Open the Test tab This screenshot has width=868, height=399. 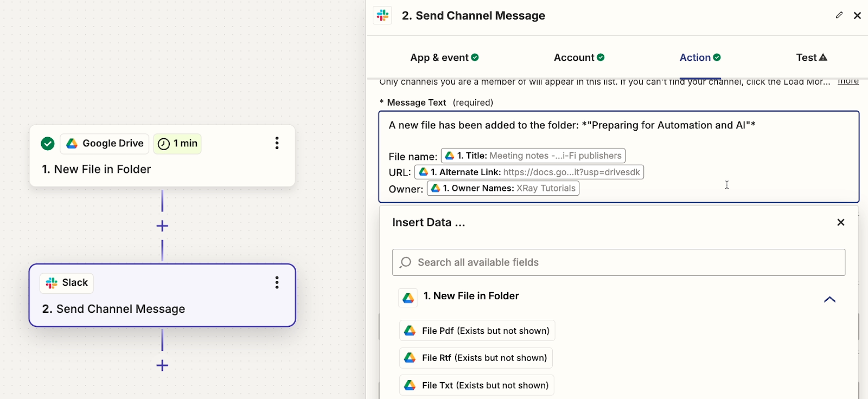click(x=812, y=57)
